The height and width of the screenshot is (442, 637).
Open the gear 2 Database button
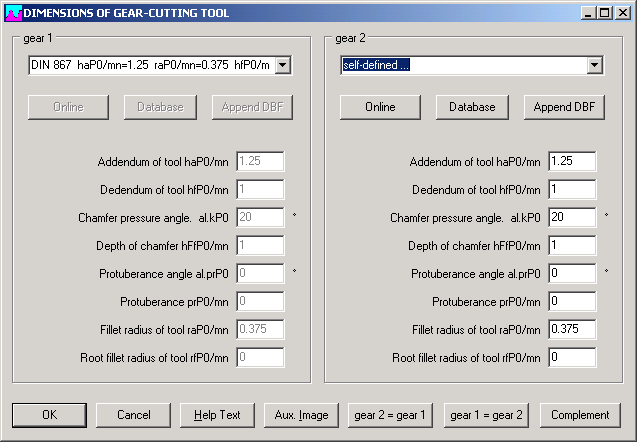pos(472,107)
